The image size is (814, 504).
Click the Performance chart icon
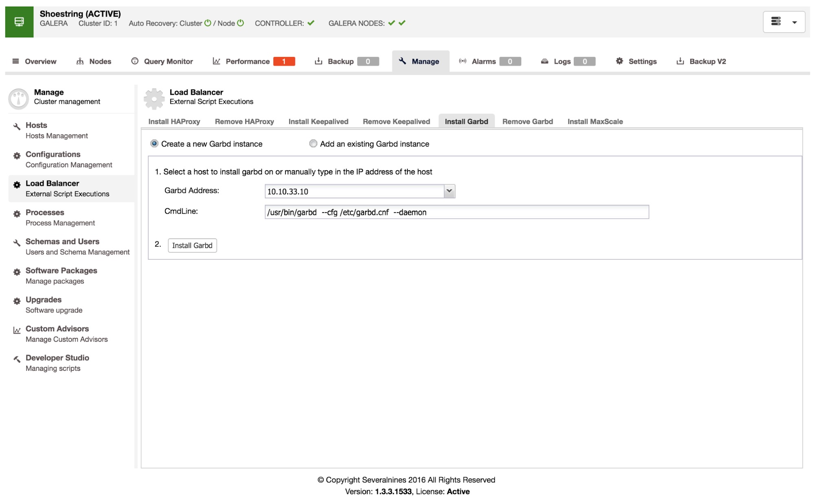[x=217, y=61]
